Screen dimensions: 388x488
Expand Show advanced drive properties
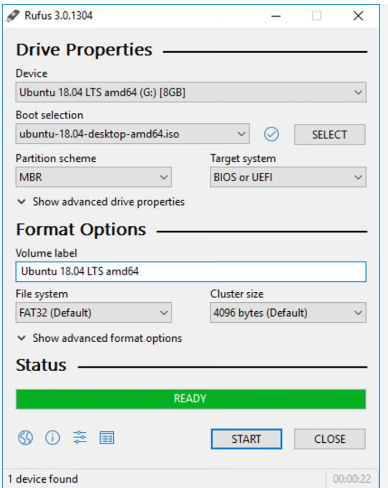click(101, 202)
